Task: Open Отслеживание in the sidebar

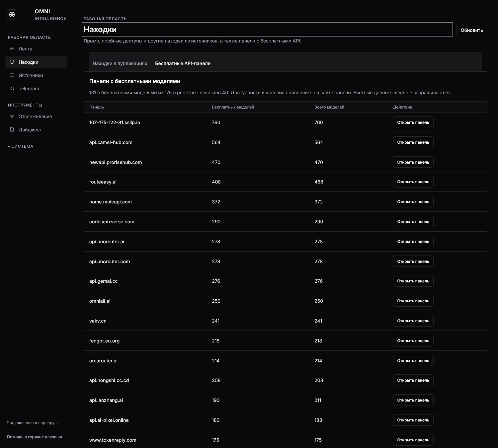Action: [36, 116]
